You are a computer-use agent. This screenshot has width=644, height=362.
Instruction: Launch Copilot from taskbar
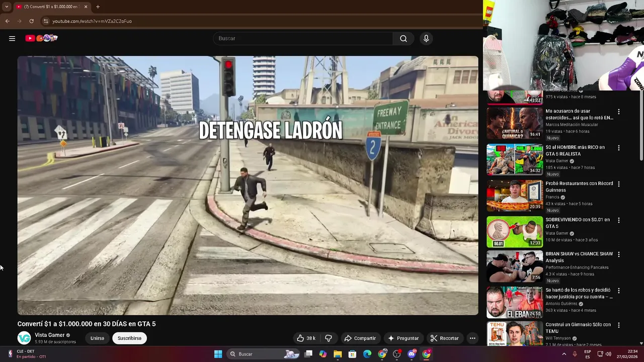pyautogui.click(x=323, y=354)
